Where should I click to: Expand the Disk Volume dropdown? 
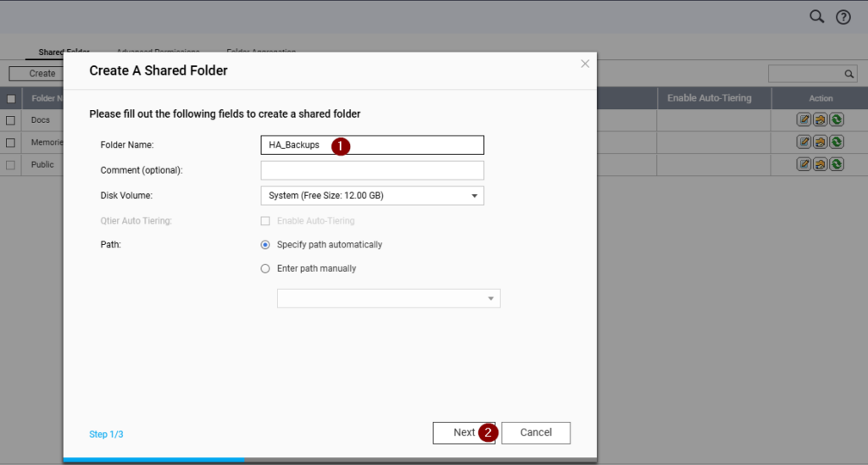(x=372, y=196)
